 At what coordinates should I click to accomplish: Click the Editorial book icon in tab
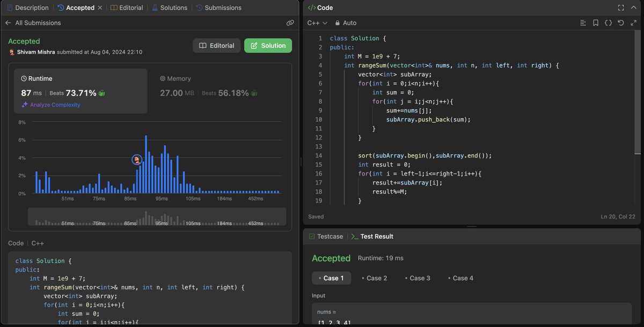(x=114, y=8)
